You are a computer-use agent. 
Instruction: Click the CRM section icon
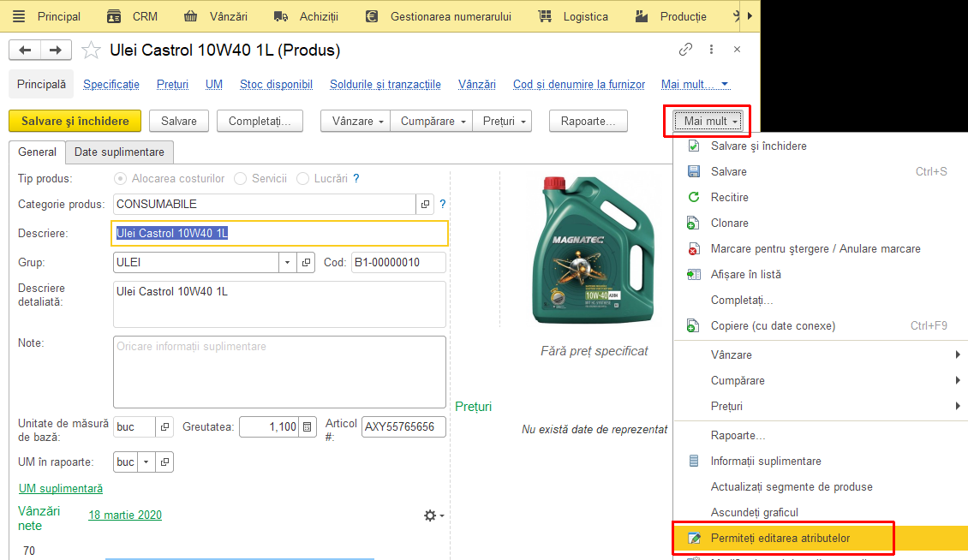(114, 16)
